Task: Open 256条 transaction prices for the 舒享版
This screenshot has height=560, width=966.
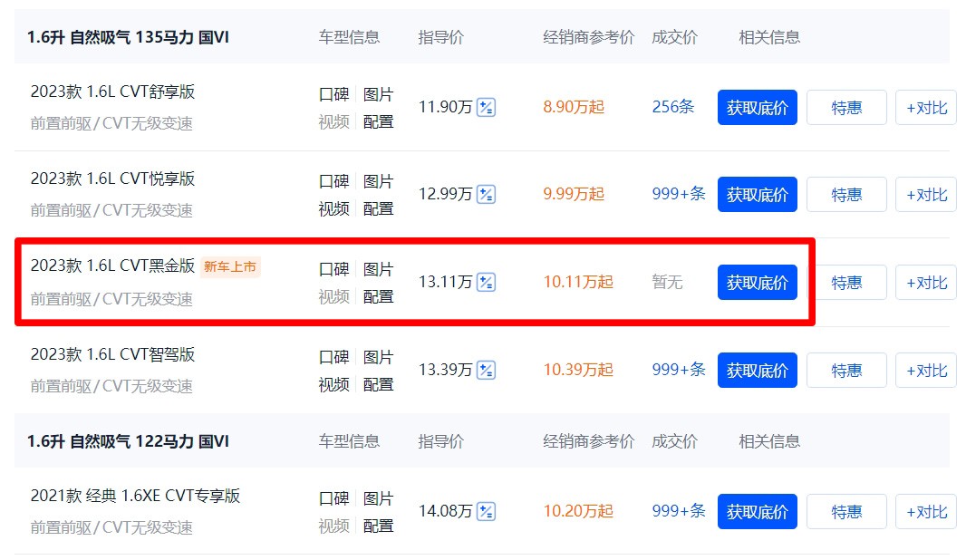Action: click(x=672, y=107)
